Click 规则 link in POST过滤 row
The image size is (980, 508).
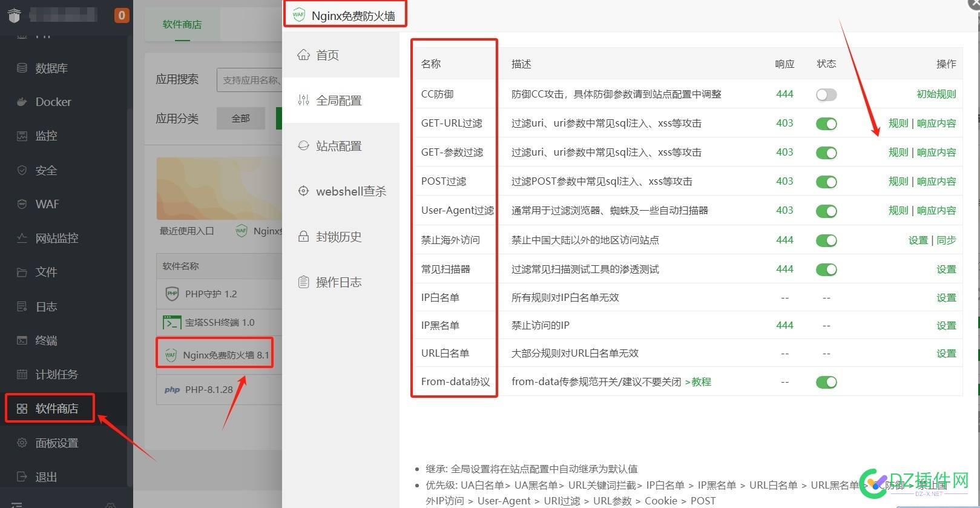pos(898,181)
